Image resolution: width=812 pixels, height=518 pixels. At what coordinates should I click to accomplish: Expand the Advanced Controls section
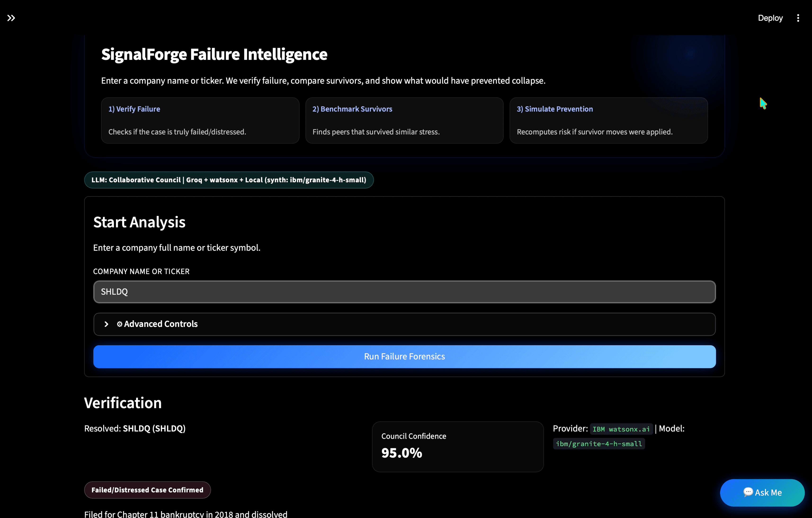[x=404, y=324]
